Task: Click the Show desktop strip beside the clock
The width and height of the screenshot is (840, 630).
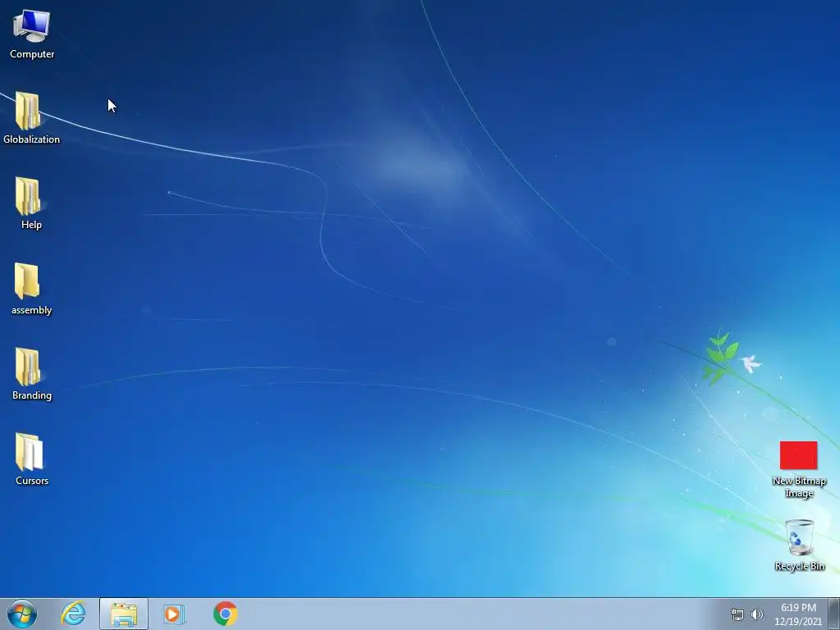Action: (x=834, y=614)
